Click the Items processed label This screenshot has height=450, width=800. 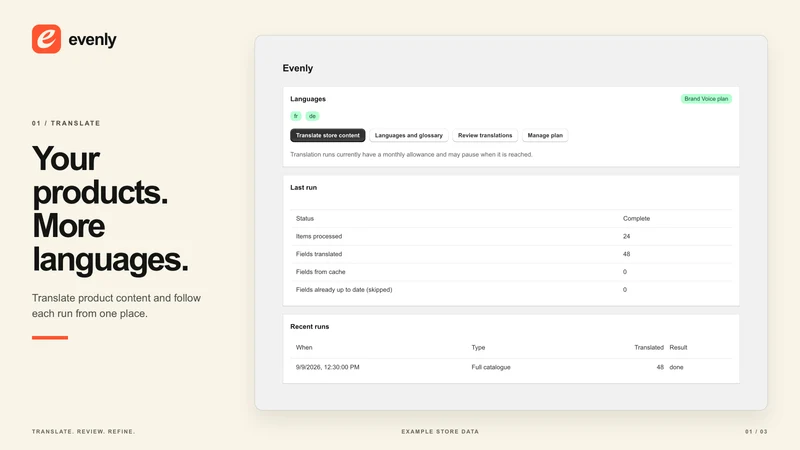click(x=319, y=236)
